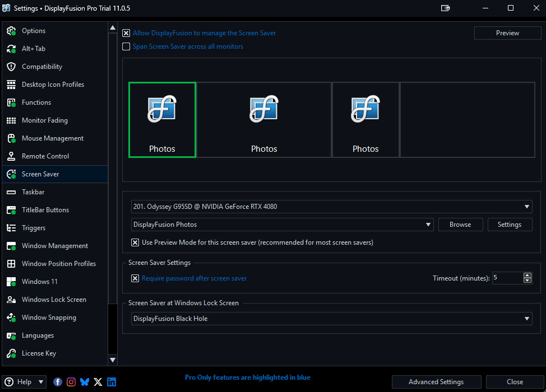Go to the Triggers settings page
This screenshot has height=392, width=546.
point(34,228)
